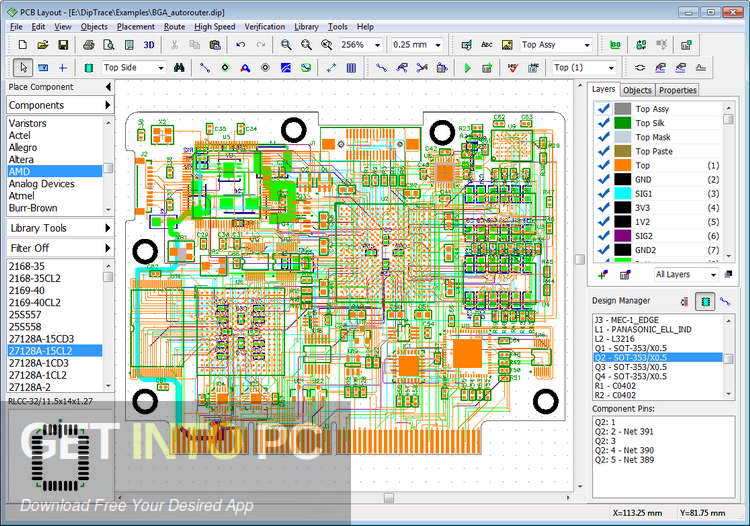Screen dimensions: 750x526
Task: Click the Top layer orange color swatch
Action: 622,165
